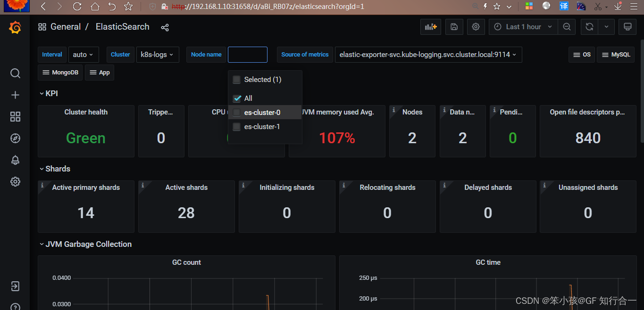Click the GC time panel title
644x310 pixels.
(488, 262)
